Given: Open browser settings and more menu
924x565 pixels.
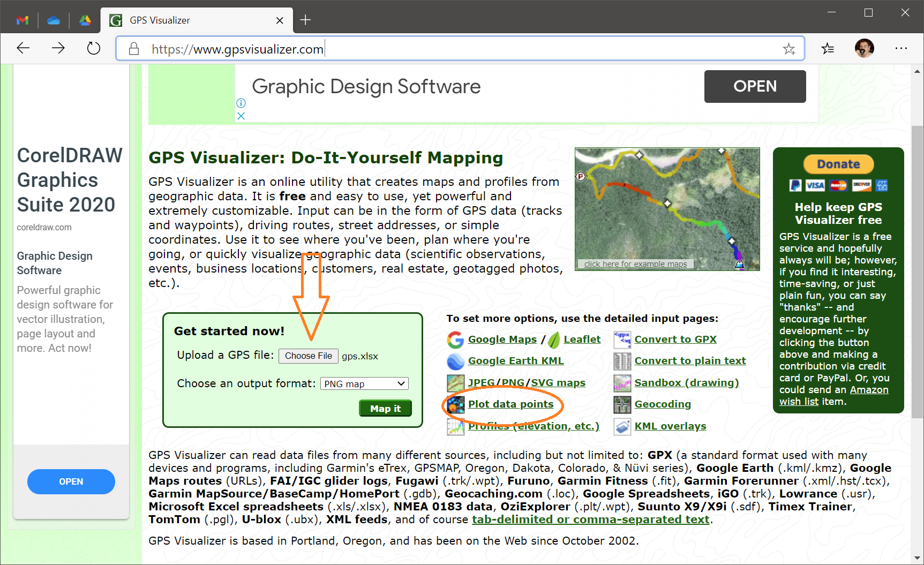Looking at the screenshot, I should (901, 49).
